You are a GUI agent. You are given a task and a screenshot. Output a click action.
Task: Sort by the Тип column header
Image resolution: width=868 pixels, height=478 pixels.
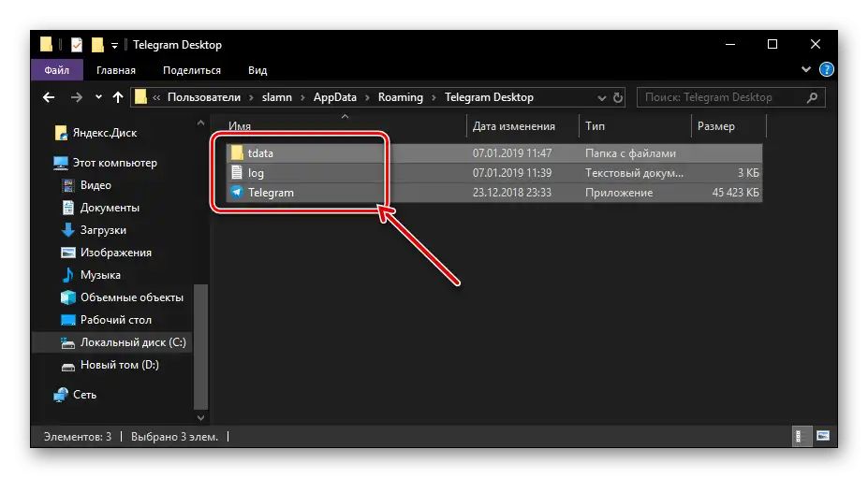click(596, 126)
